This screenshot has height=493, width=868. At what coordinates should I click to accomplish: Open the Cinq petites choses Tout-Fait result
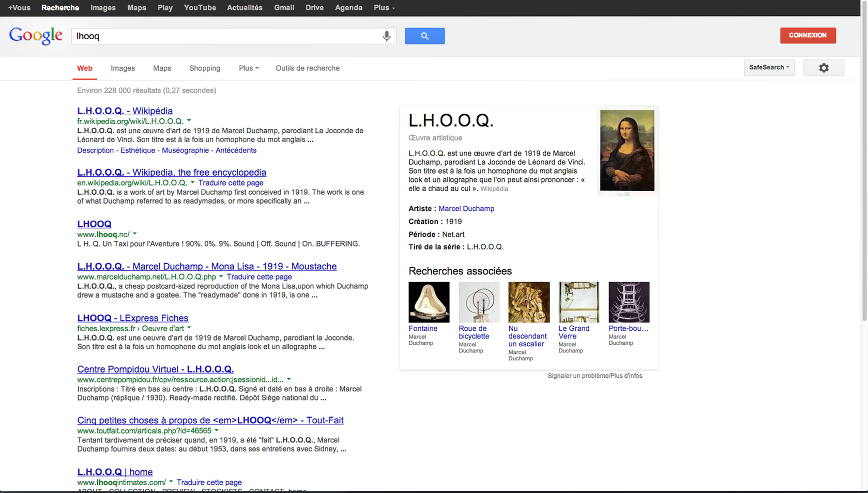[210, 420]
